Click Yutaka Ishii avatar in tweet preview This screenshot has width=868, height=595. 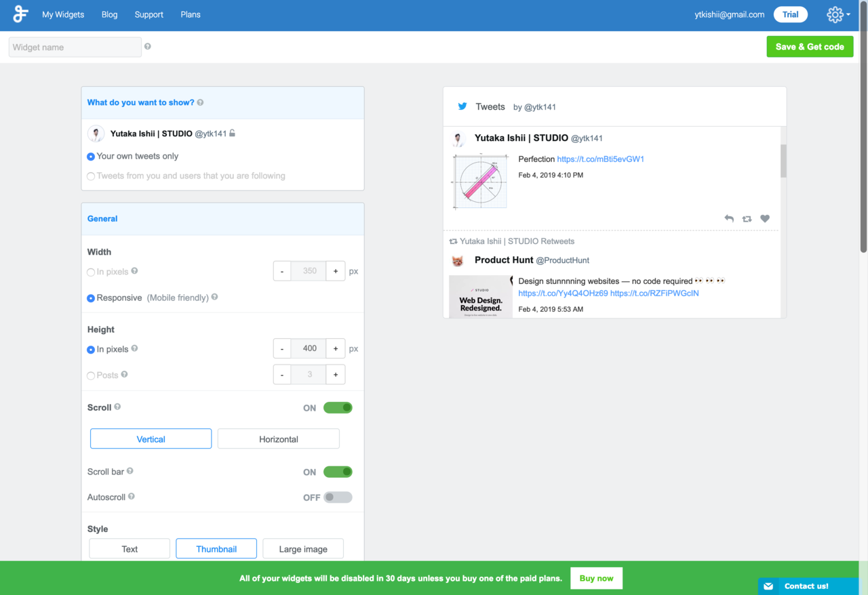pyautogui.click(x=458, y=139)
